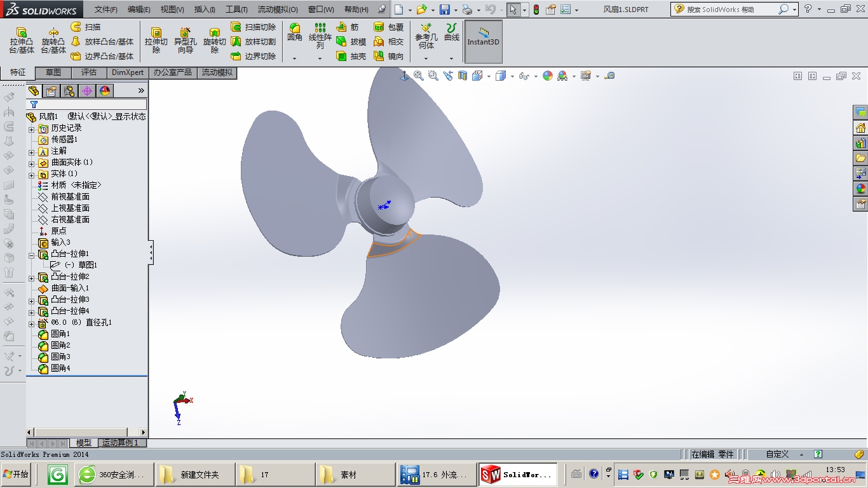This screenshot has width=868, height=488.
Task: Click the feature tree horizontal scrollbar
Action: click(86, 432)
